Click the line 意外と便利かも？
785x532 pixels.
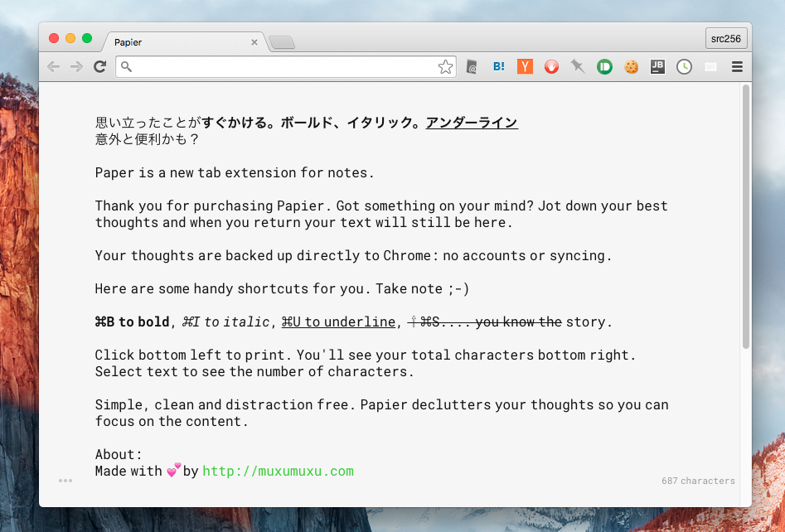click(148, 138)
